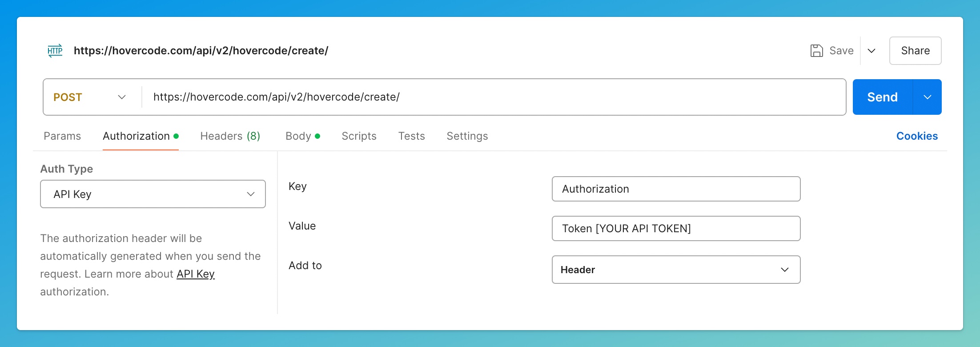The height and width of the screenshot is (347, 980).
Task: Open the Scripts tab
Action: click(359, 136)
